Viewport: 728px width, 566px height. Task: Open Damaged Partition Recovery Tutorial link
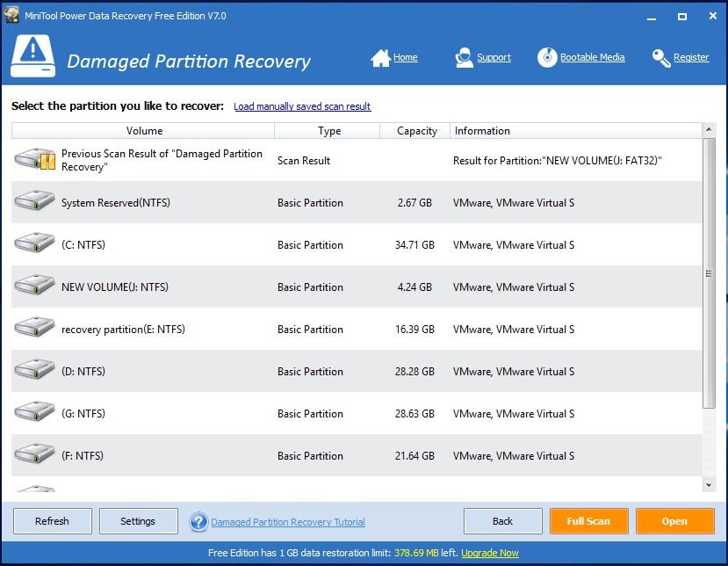pos(288,522)
